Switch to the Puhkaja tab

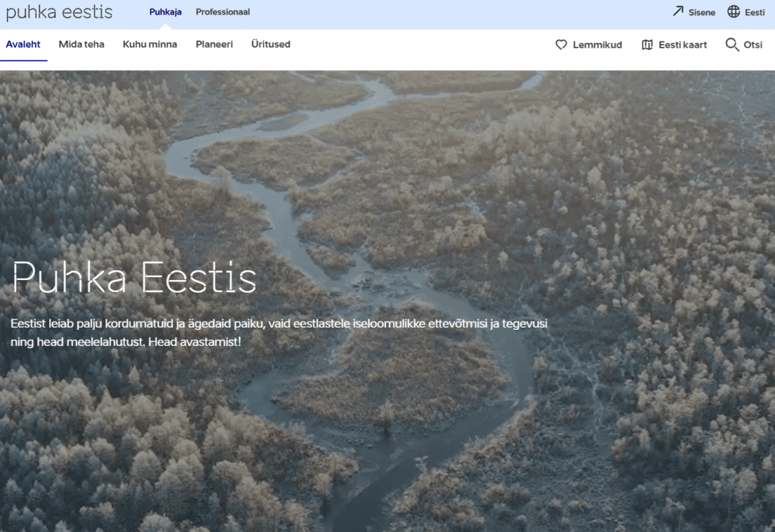(165, 12)
